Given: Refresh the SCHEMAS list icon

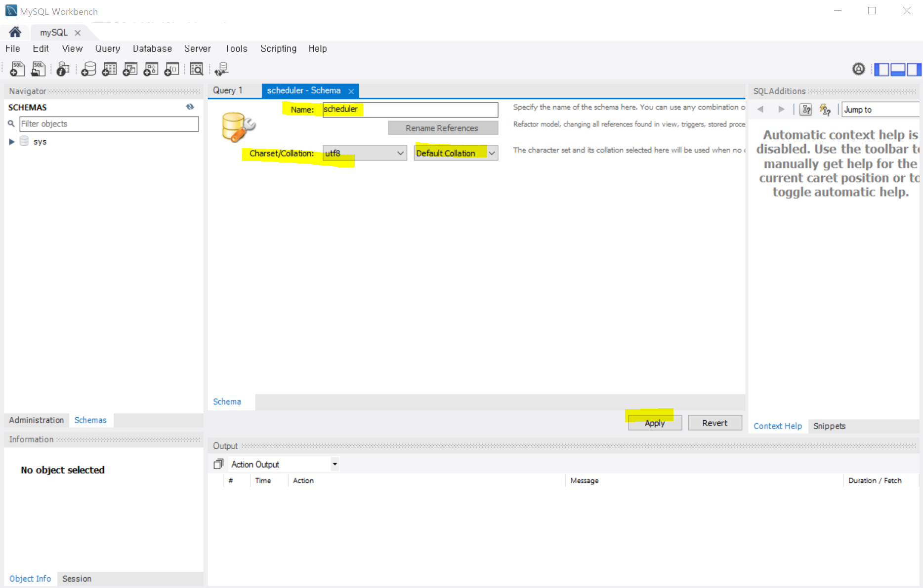Looking at the screenshot, I should pyautogui.click(x=190, y=107).
